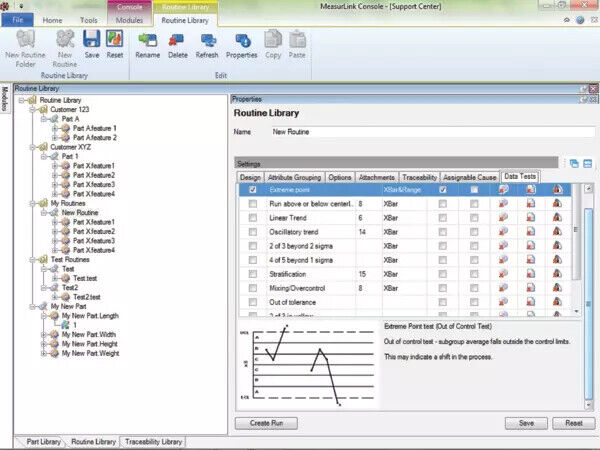600x450 pixels.
Task: Click the application logo in the title bar
Action: 5,6
